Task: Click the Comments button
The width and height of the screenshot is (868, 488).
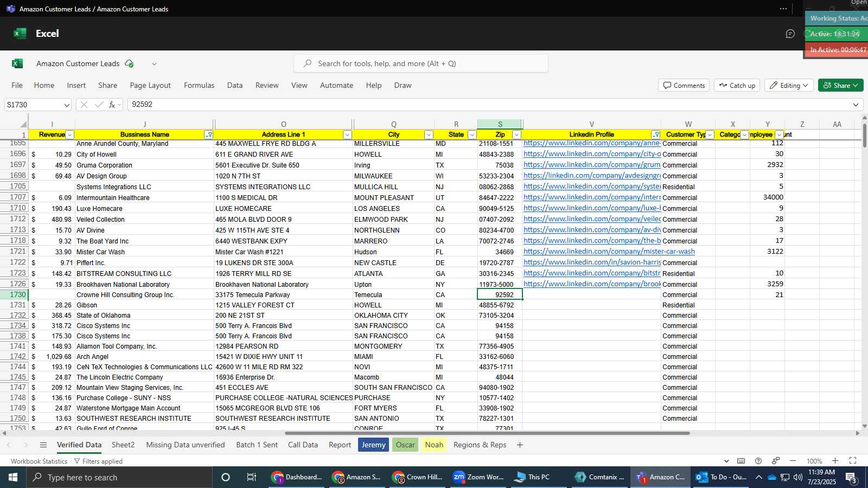Action: tap(684, 85)
